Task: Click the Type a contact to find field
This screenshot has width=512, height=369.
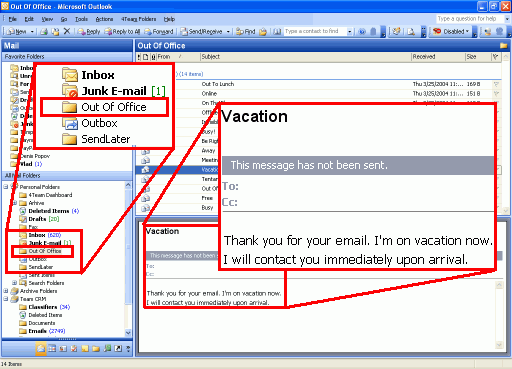Action: point(315,31)
